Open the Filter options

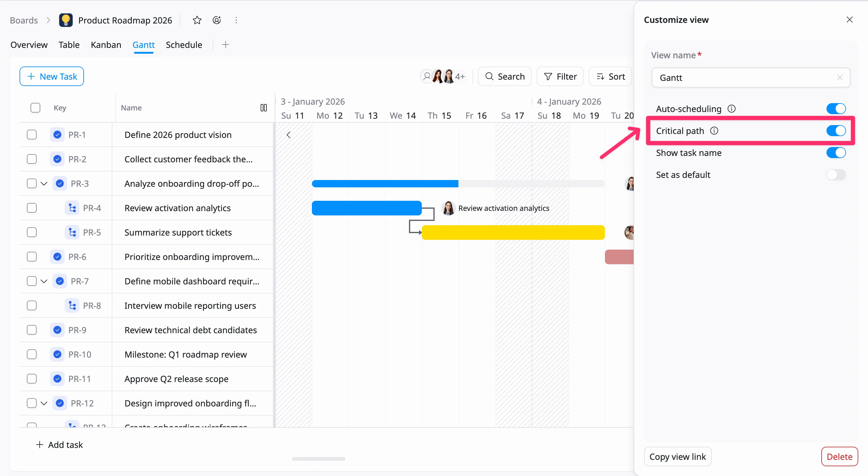click(x=560, y=77)
